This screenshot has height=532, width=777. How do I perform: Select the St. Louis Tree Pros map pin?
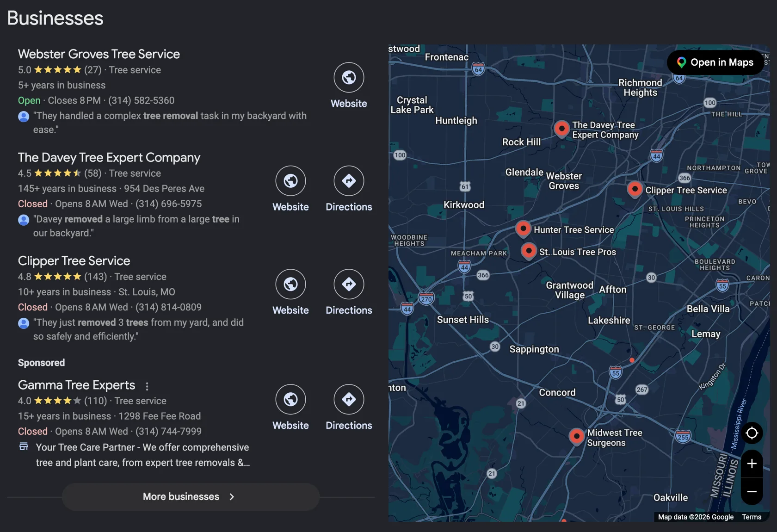point(529,251)
